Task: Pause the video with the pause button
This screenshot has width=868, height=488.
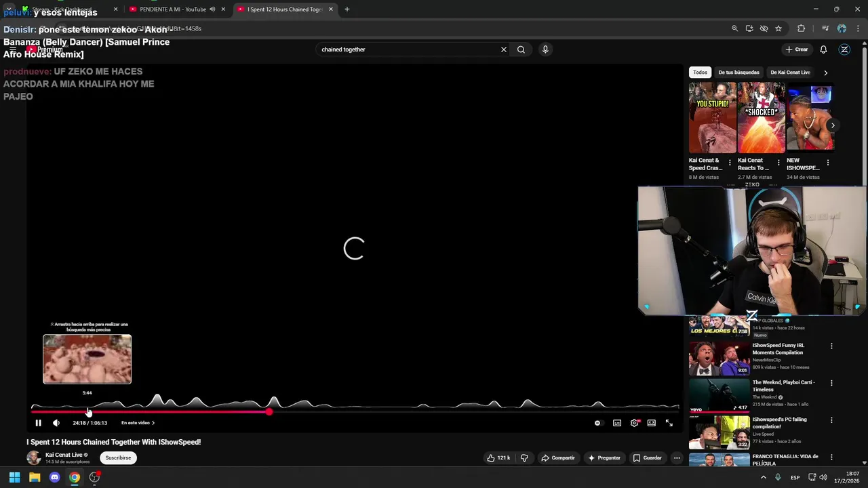Action: tap(38, 423)
